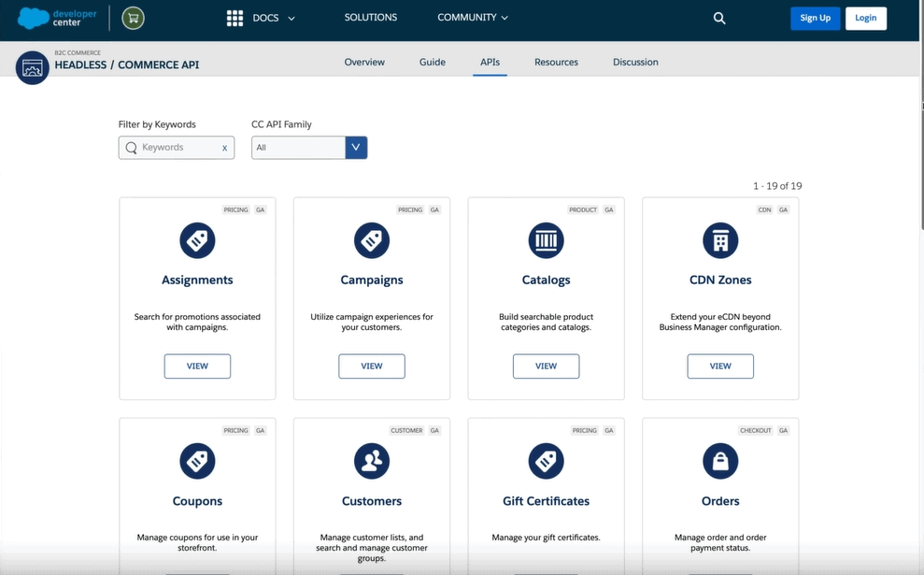924x575 pixels.
Task: Open the shopping cart icon in header
Action: (x=134, y=19)
